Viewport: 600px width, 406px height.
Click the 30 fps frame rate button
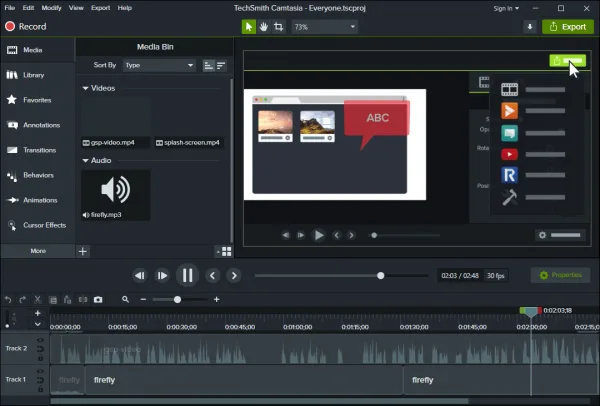tap(496, 276)
